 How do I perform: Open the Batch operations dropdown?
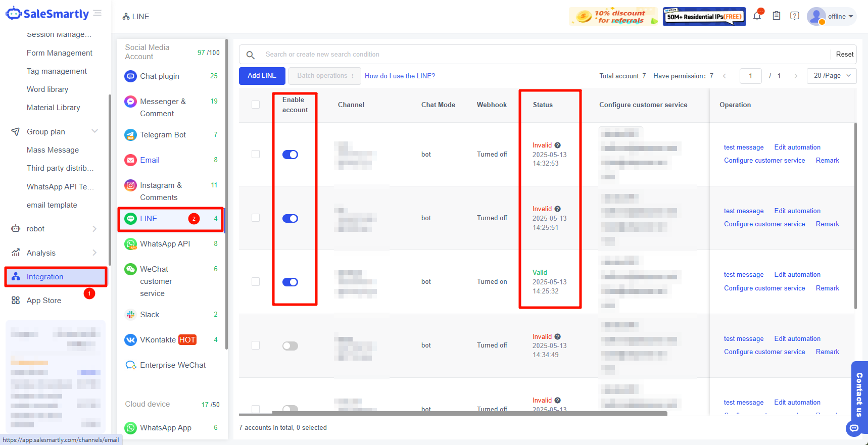pyautogui.click(x=325, y=76)
